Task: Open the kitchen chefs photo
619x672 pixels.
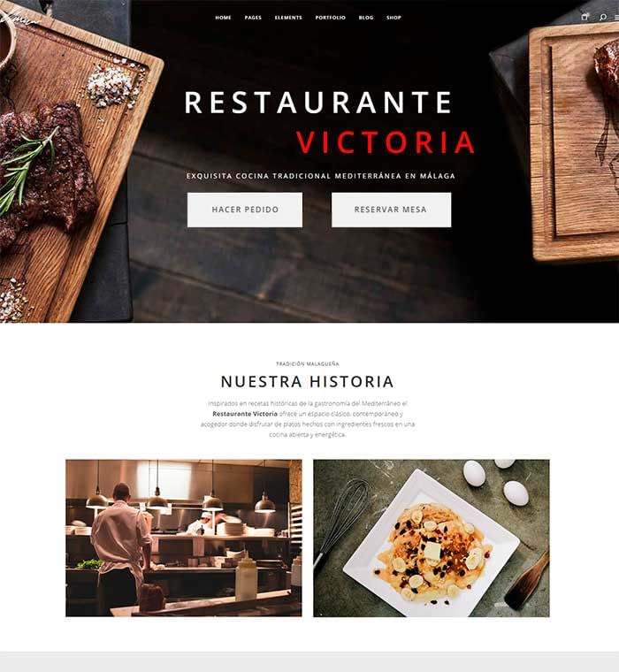Action: coord(183,538)
